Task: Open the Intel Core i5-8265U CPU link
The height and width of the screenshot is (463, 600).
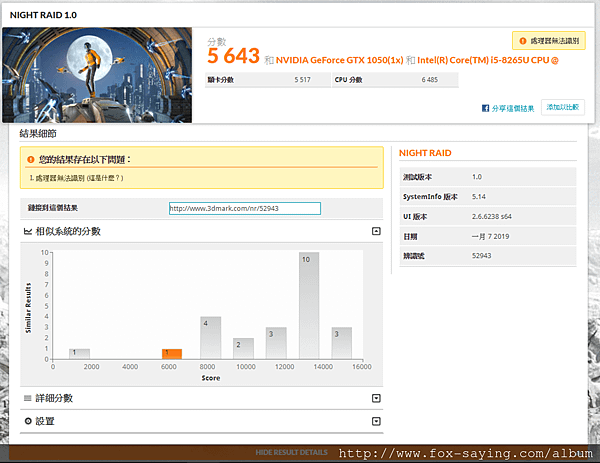Action: tap(488, 60)
